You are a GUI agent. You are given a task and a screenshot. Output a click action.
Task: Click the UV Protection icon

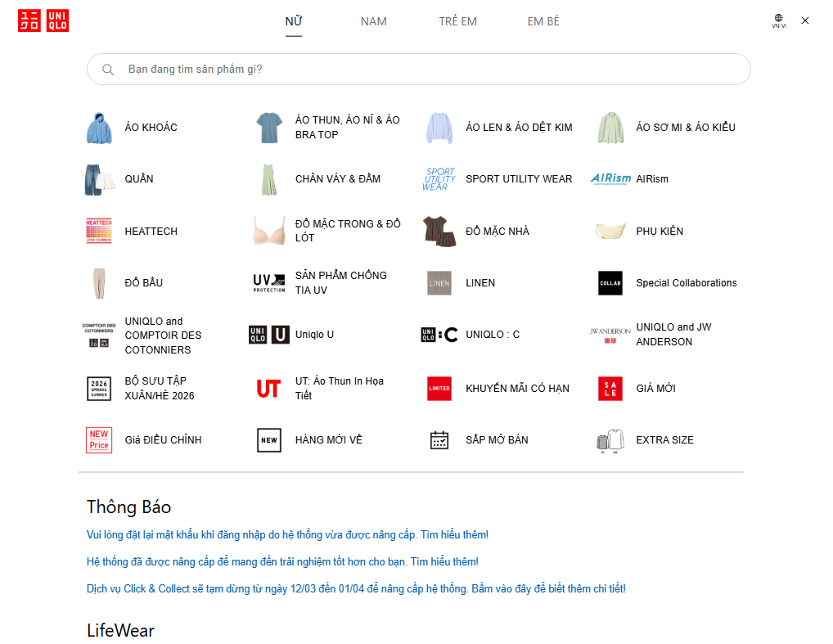click(269, 283)
